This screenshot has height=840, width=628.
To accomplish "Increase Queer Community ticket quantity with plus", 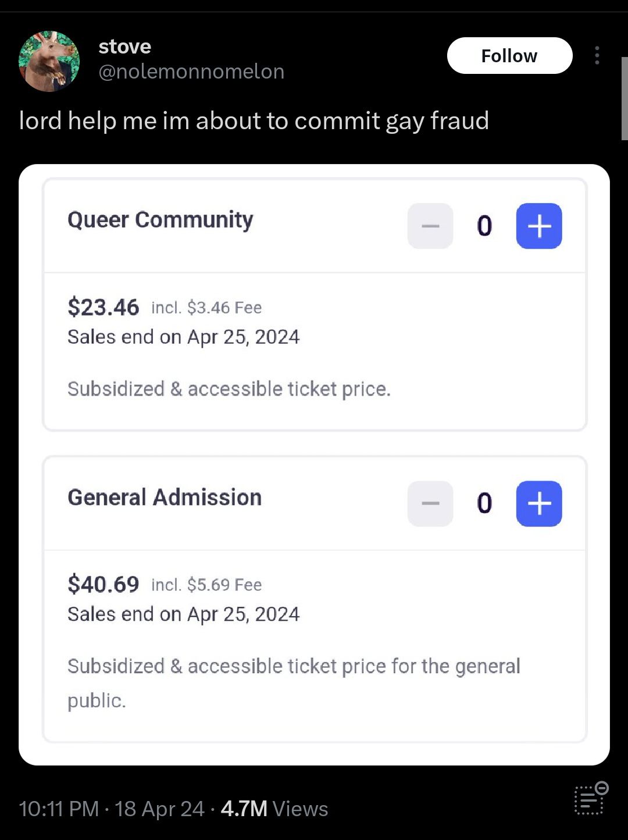I will (539, 226).
